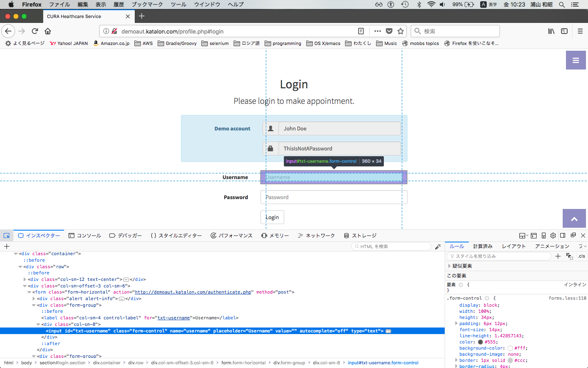Expand the padding property

457,323
